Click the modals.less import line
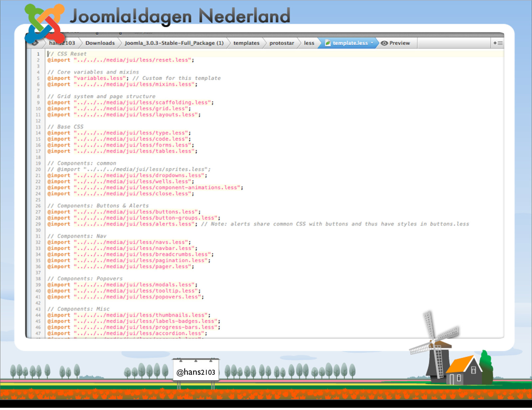 pos(122,285)
